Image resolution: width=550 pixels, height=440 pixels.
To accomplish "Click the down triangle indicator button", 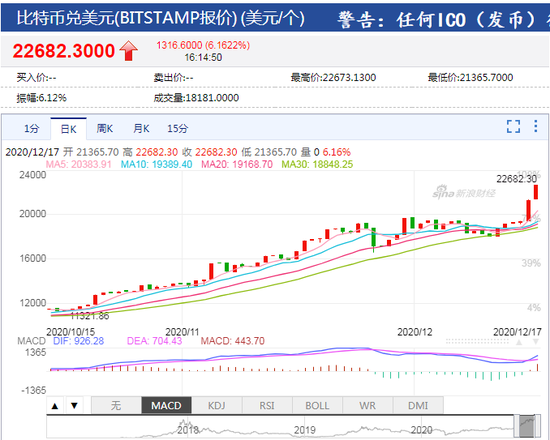I will click(x=74, y=406).
